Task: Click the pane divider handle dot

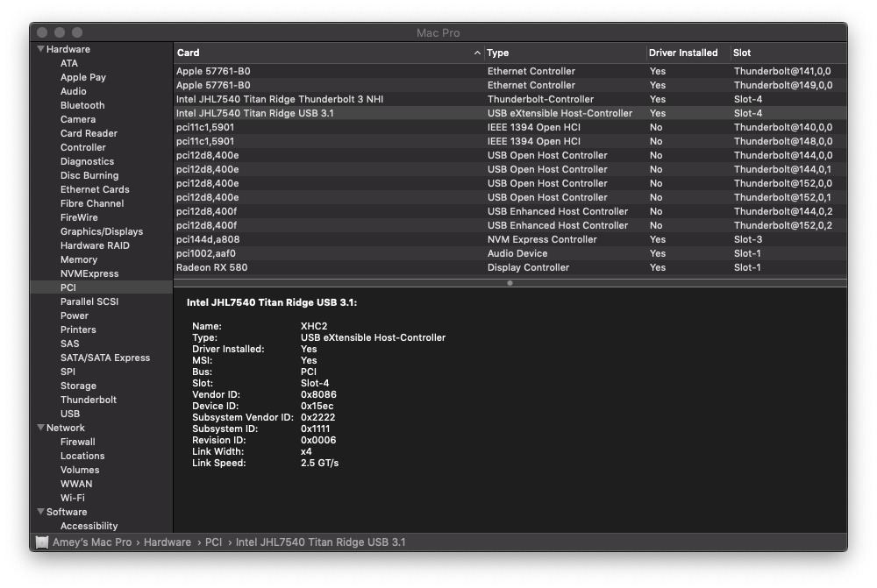Action: pyautogui.click(x=510, y=283)
